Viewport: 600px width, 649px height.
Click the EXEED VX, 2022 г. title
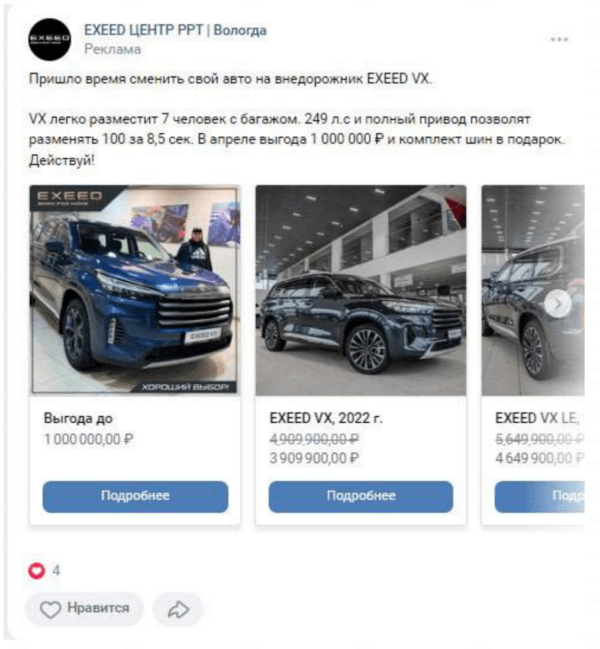click(326, 418)
